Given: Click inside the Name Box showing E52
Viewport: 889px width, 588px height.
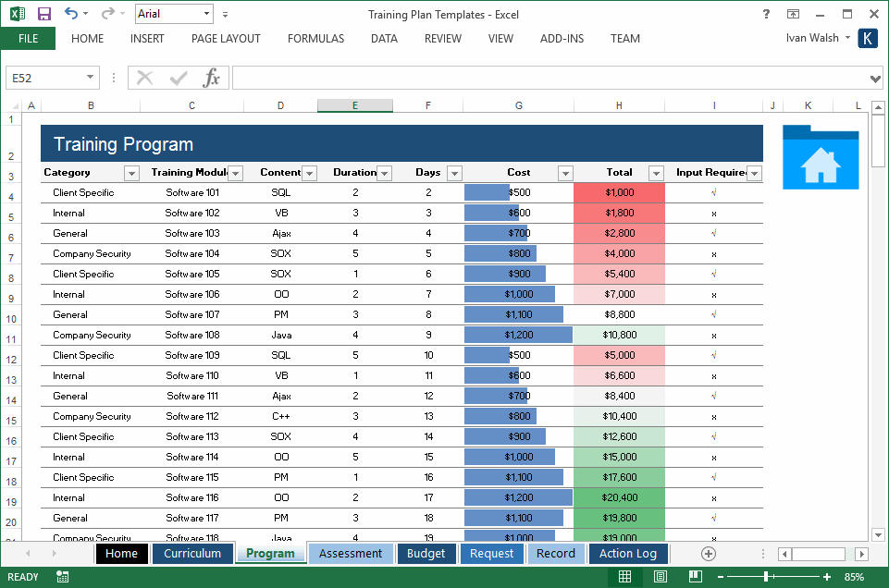Looking at the screenshot, I should pos(46,78).
